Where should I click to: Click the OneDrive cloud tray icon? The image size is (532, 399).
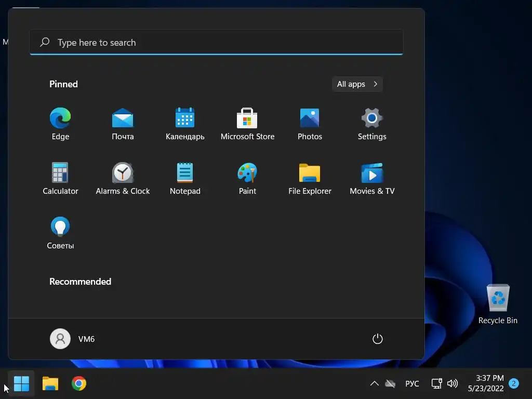coord(390,383)
